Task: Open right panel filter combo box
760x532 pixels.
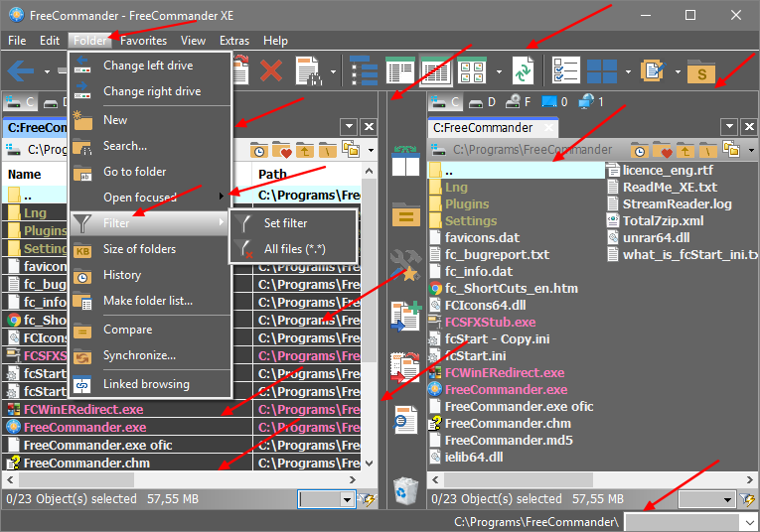Action: 706,499
